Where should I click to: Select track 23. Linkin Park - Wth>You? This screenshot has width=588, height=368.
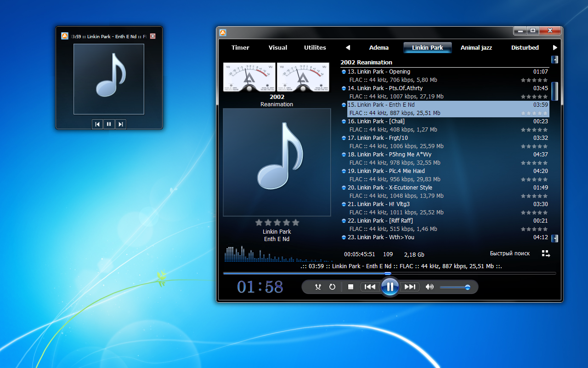point(445,237)
